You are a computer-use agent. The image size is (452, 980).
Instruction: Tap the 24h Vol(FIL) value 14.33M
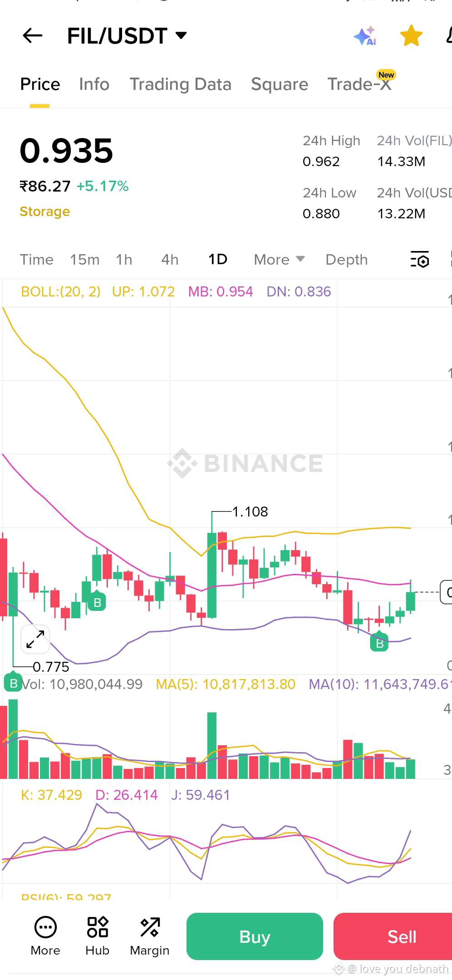pyautogui.click(x=401, y=162)
